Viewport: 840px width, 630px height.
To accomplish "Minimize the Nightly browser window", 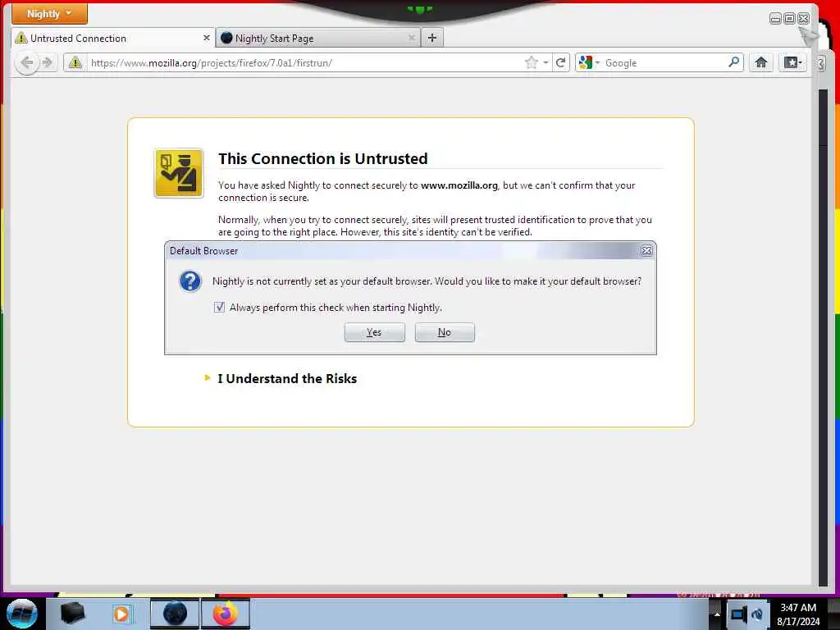I will pos(775,19).
